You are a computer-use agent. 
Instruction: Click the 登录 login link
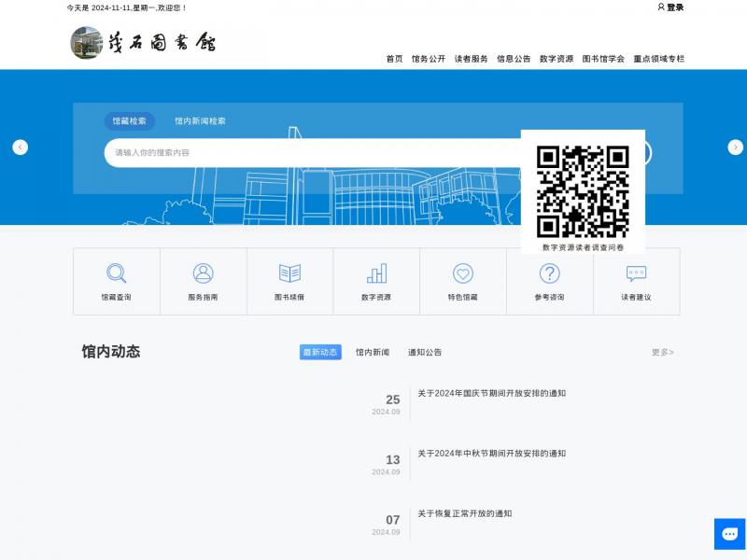[670, 7]
